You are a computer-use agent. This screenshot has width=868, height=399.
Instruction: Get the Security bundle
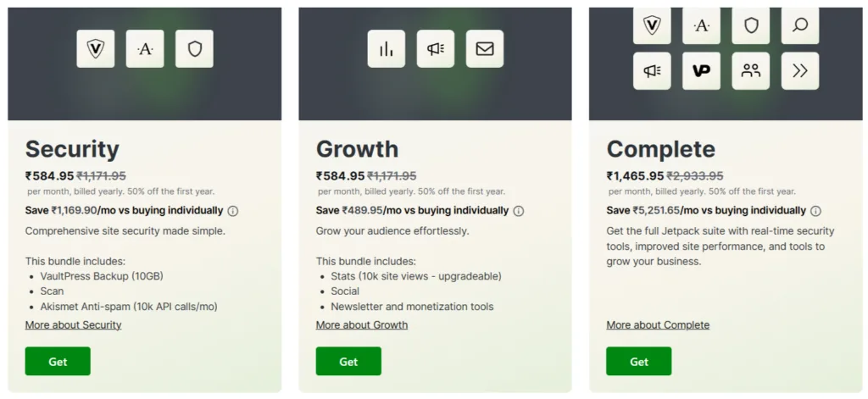(58, 361)
